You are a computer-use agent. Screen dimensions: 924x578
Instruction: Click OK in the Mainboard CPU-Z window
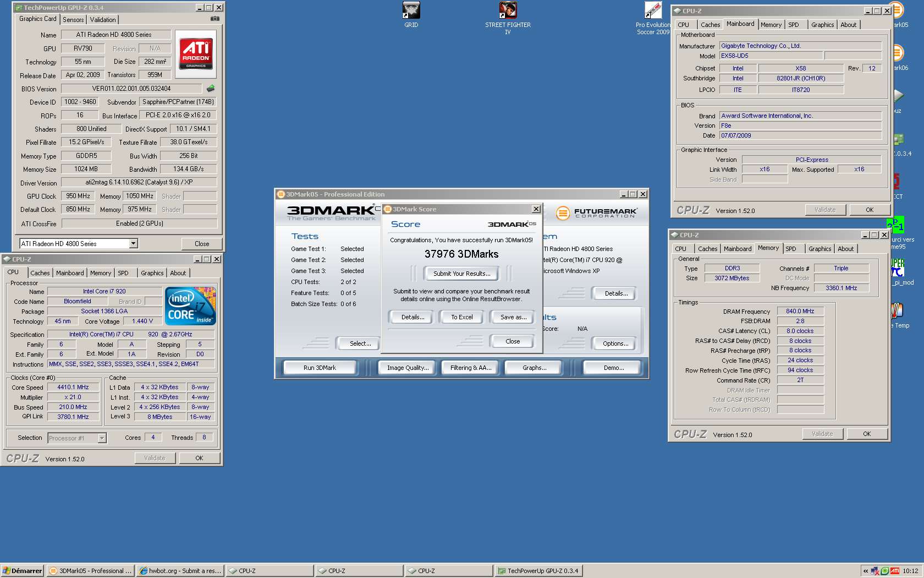[869, 210]
